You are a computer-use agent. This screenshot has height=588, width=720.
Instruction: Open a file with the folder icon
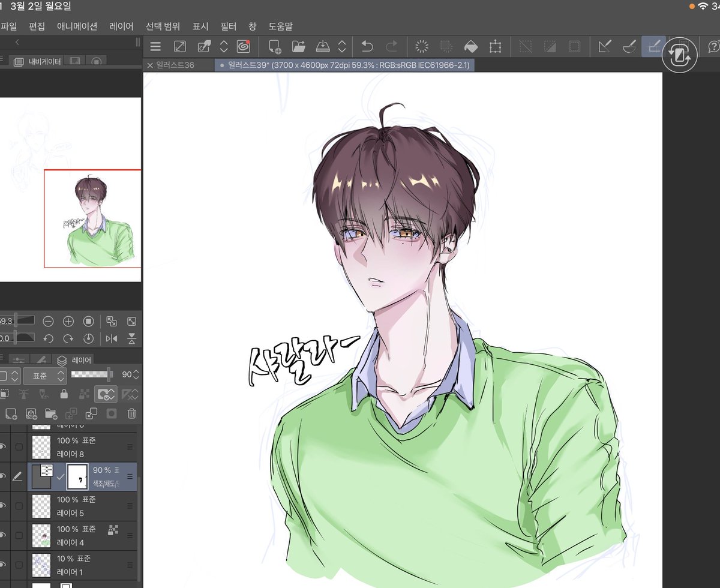pos(299,47)
